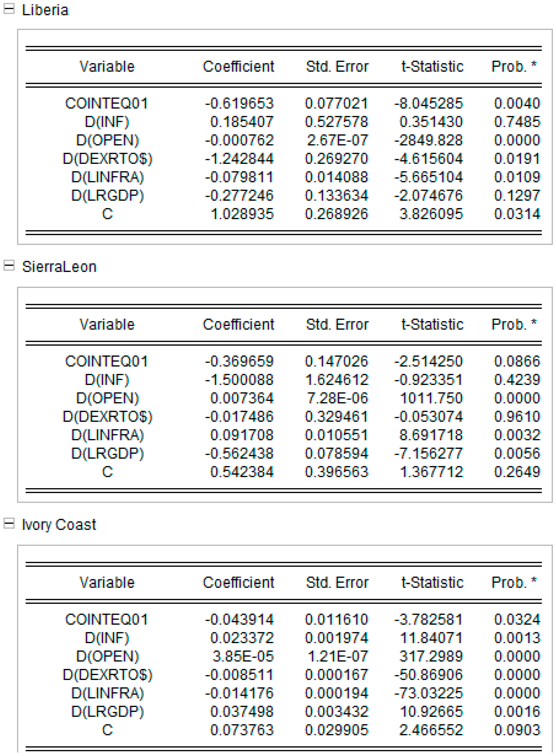This screenshot has height=756, width=556.
Task: Click Ivory Coast D(OPEN) coefficient 3.85E-05
Action: (x=243, y=656)
